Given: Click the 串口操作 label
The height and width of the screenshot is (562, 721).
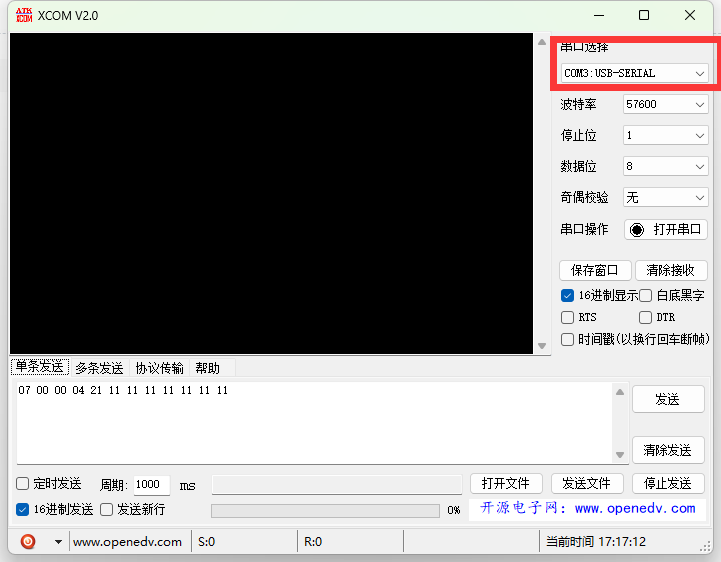Looking at the screenshot, I should tap(584, 229).
